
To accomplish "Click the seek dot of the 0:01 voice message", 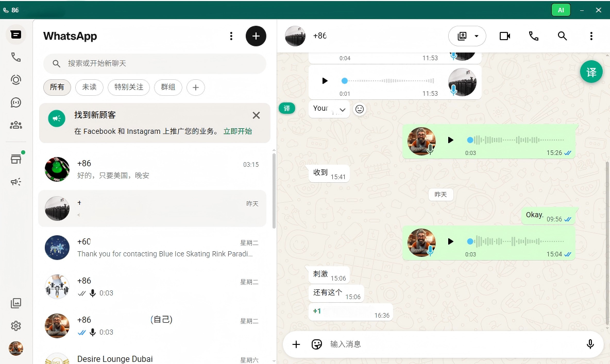I will coord(344,81).
